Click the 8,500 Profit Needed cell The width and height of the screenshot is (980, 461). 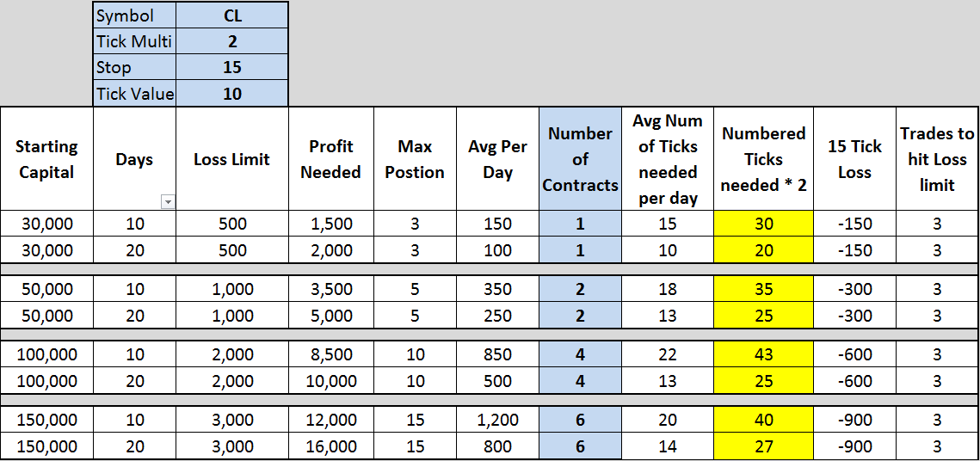pos(331,355)
